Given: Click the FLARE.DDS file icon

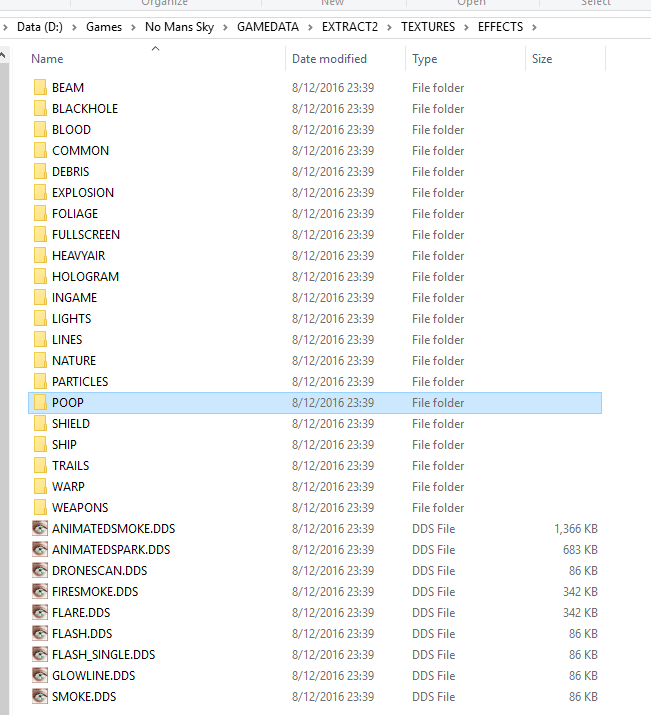Looking at the screenshot, I should (x=40, y=612).
